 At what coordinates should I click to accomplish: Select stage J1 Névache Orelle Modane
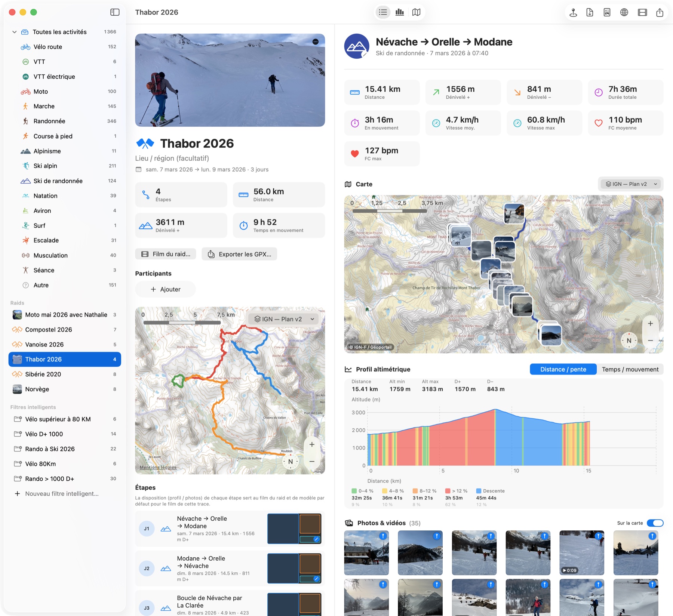coord(230,529)
